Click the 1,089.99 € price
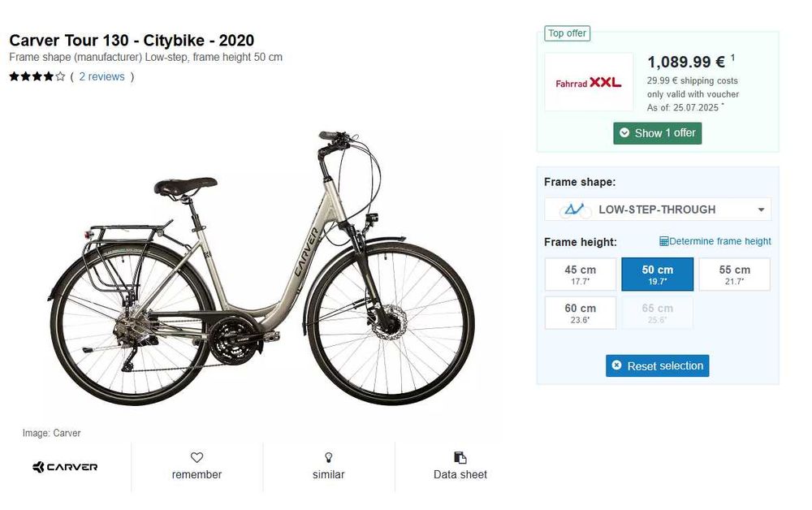Image resolution: width=812 pixels, height=510 pixels. click(686, 62)
